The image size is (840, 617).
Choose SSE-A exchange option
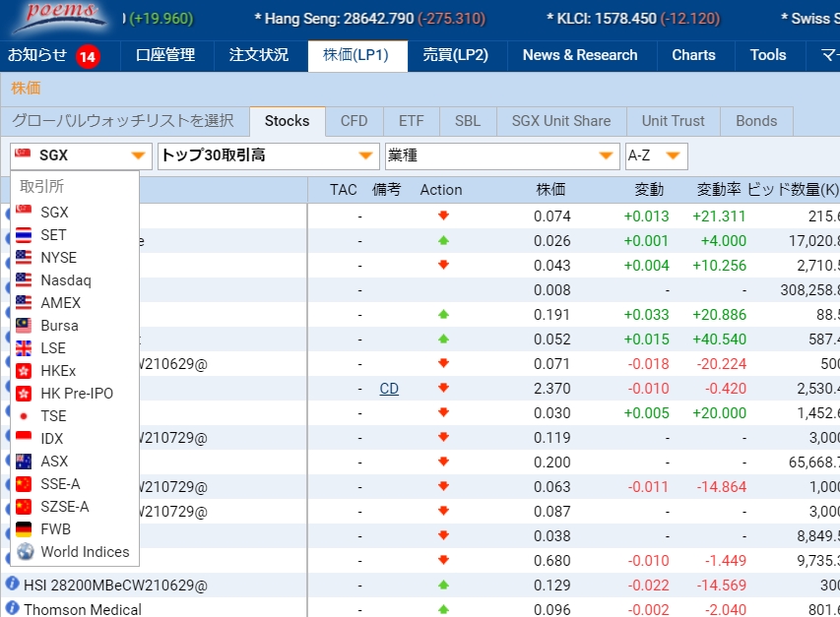pos(75,484)
